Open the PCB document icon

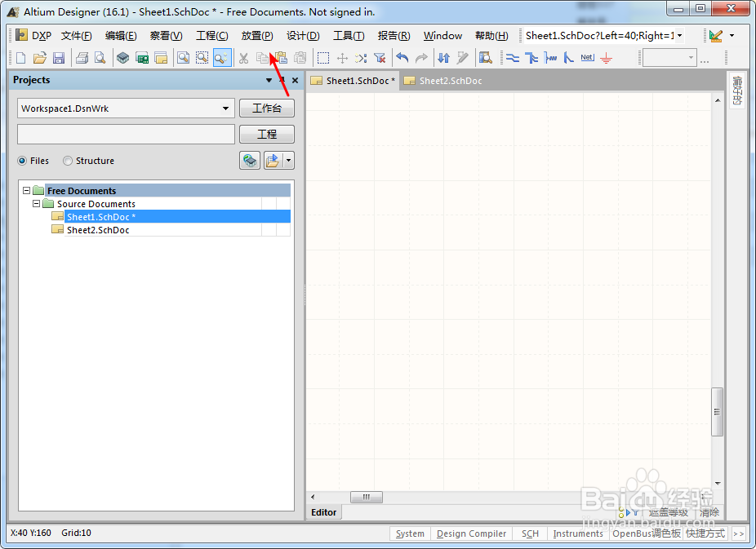[x=142, y=58]
